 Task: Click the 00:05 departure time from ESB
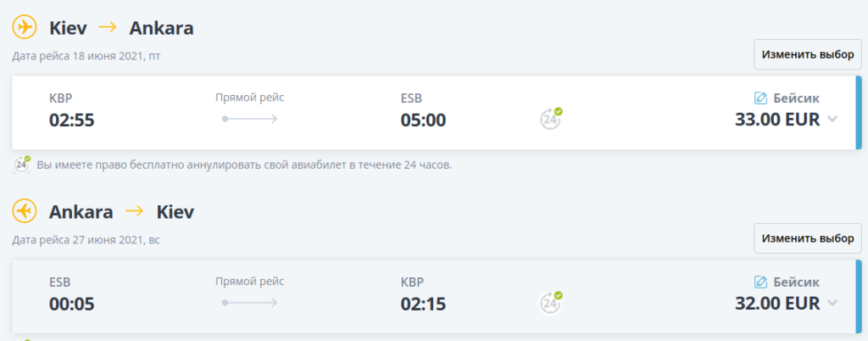click(71, 303)
